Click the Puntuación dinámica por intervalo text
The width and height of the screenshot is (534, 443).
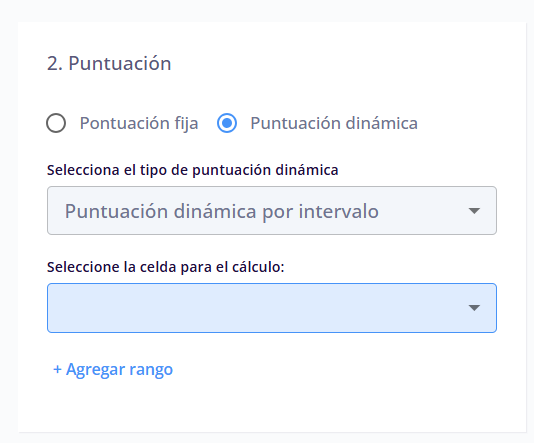(222, 211)
